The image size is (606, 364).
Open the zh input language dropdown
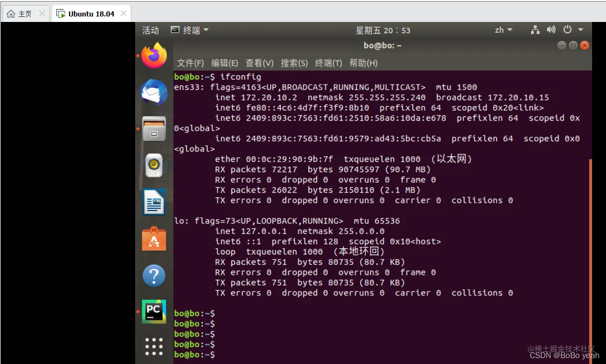(x=503, y=30)
